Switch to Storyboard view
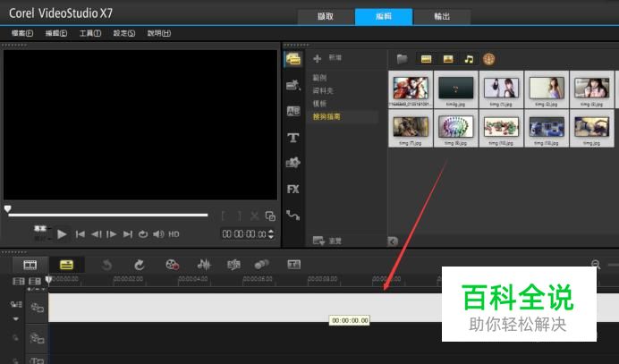The width and height of the screenshot is (619, 364). pyautogui.click(x=30, y=265)
